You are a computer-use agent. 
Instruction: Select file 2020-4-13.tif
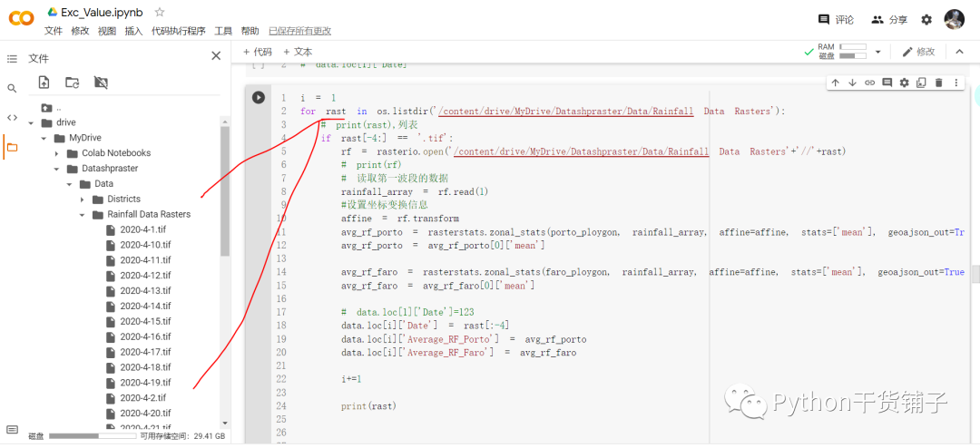145,290
